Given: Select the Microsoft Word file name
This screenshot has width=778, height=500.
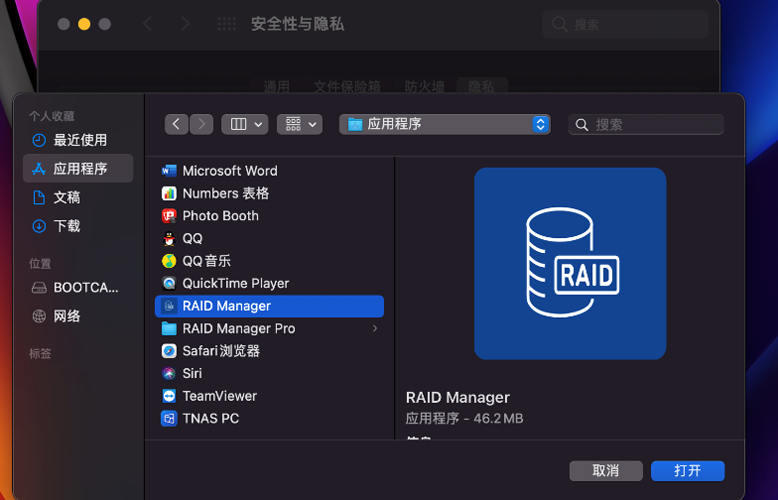Looking at the screenshot, I should coord(230,171).
